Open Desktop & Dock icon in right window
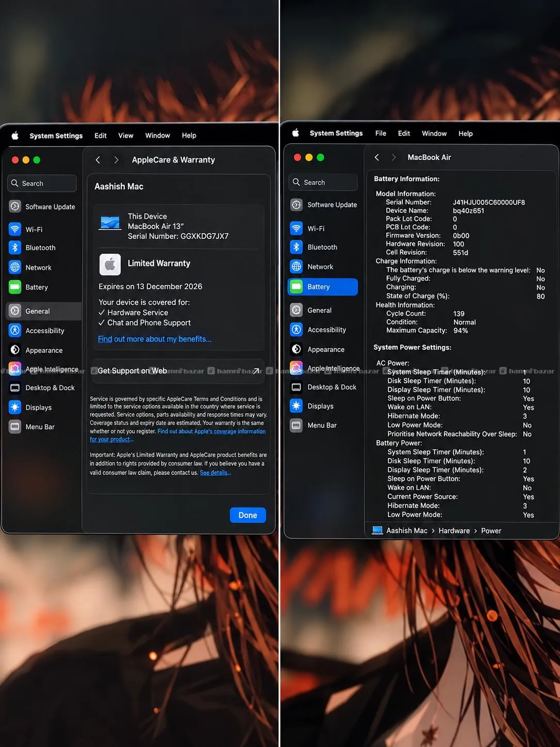Image resolution: width=560 pixels, height=747 pixels. (x=297, y=387)
